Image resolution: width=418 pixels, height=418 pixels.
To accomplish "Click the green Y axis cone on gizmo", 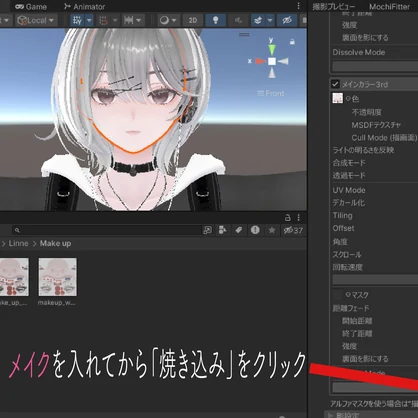I will 272,50.
